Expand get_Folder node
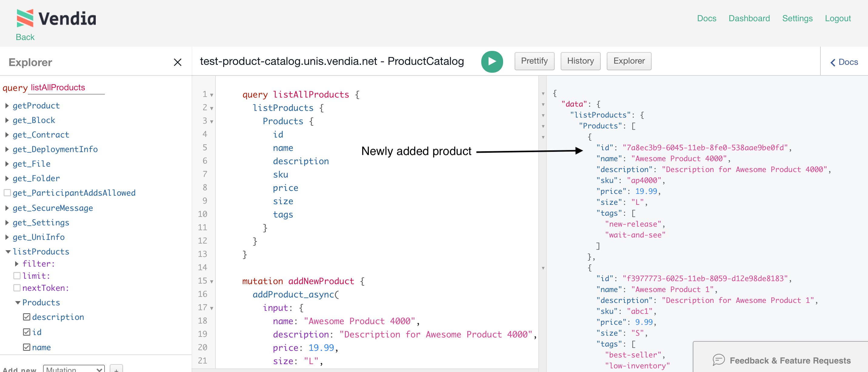Viewport: 868px width, 372px height. tap(7, 178)
